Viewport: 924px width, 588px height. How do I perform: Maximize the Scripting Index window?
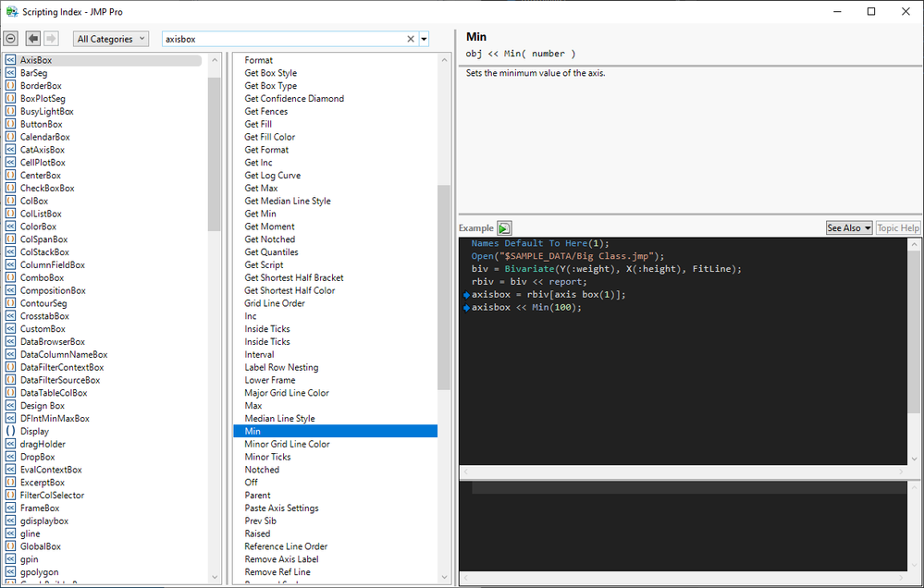pos(870,11)
